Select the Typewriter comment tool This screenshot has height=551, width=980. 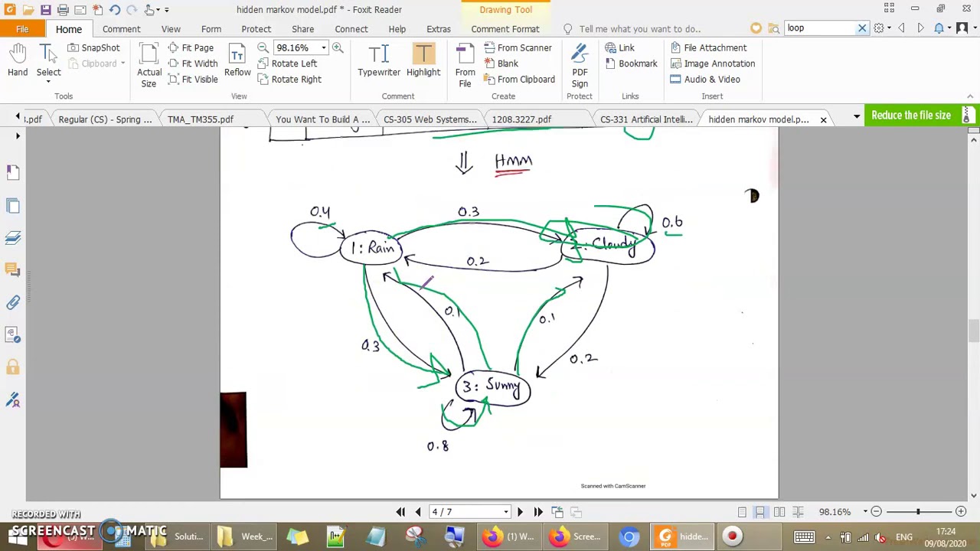[379, 60]
